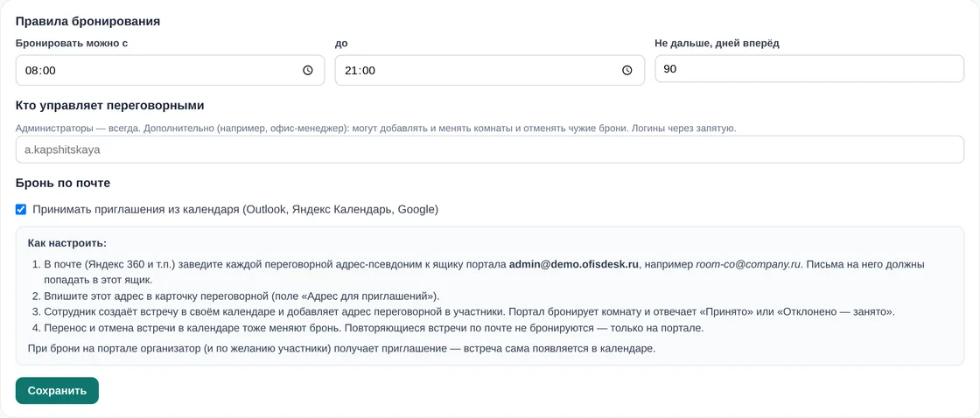
Task: Click the Кто управляет переговорными heading
Action: click(x=110, y=105)
